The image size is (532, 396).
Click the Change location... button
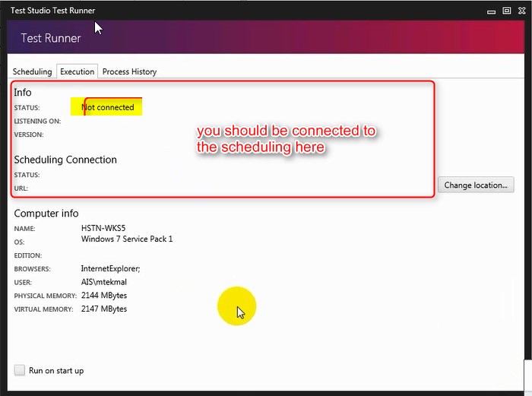click(x=476, y=185)
